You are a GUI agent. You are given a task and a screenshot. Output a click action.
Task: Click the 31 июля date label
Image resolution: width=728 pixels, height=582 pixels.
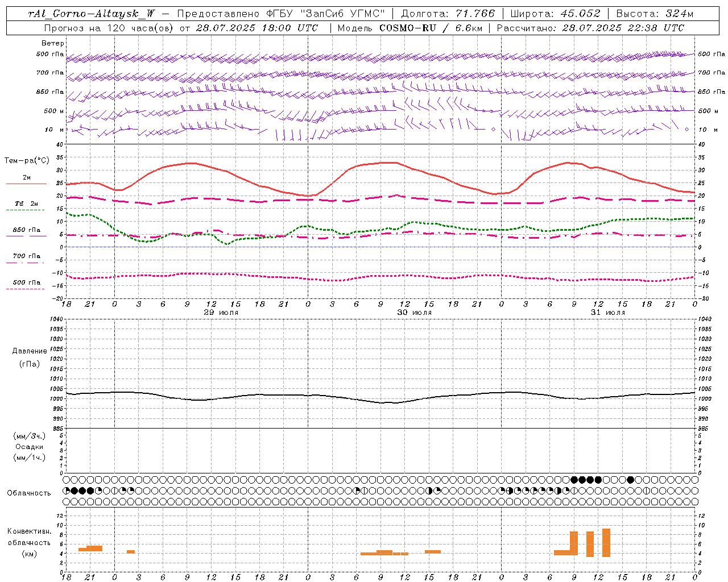[x=608, y=313]
